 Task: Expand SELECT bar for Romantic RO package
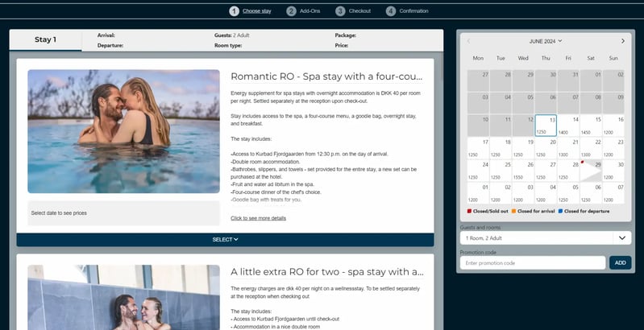(x=225, y=240)
